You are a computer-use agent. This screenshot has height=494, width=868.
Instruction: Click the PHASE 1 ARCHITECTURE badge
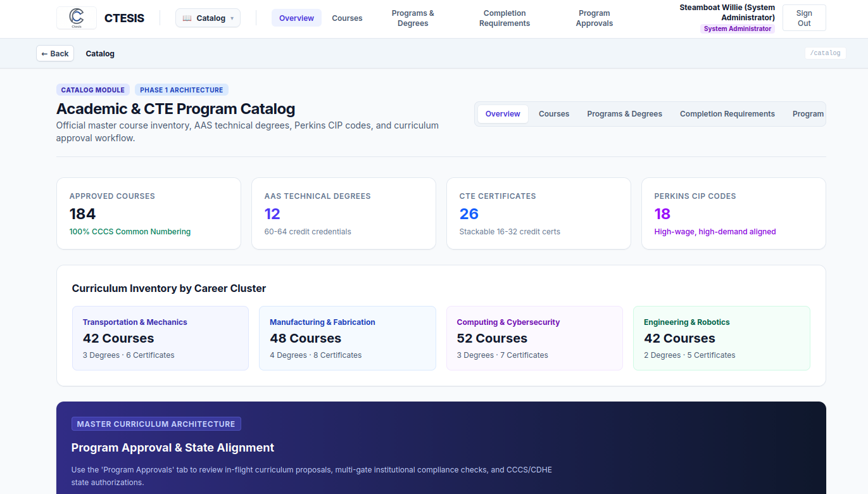(x=182, y=90)
